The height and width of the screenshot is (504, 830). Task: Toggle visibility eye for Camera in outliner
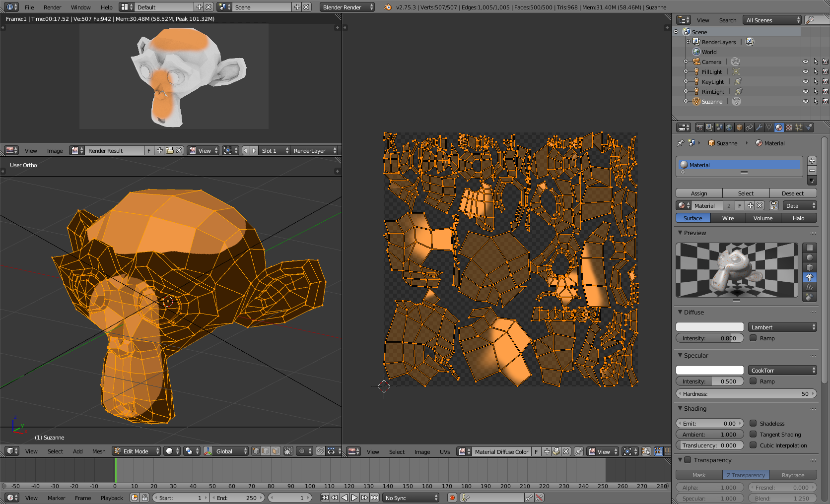806,62
